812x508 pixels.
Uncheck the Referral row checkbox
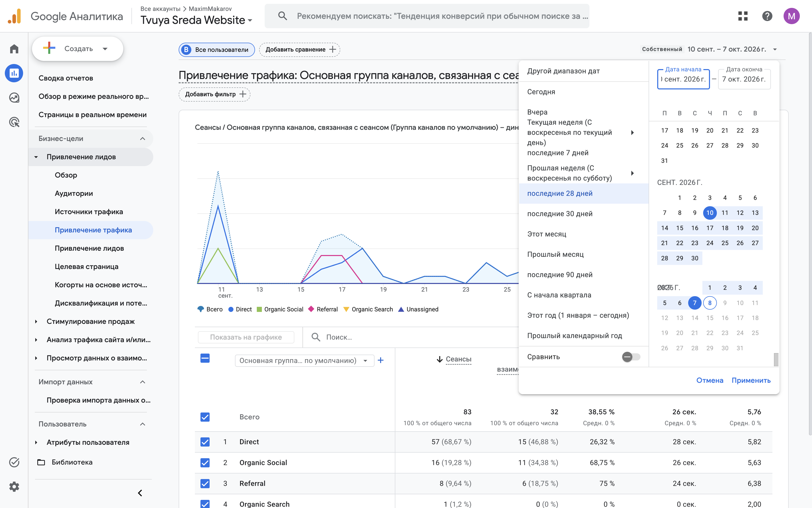point(205,483)
